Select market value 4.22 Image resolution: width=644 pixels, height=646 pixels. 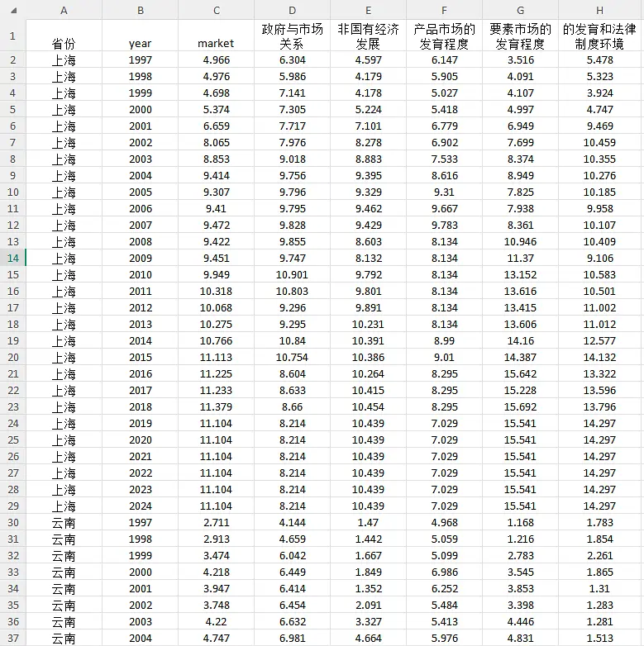click(216, 621)
